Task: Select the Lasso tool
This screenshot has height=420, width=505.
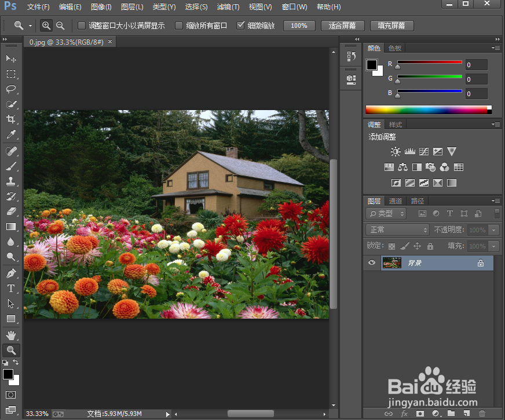Action: [x=11, y=89]
